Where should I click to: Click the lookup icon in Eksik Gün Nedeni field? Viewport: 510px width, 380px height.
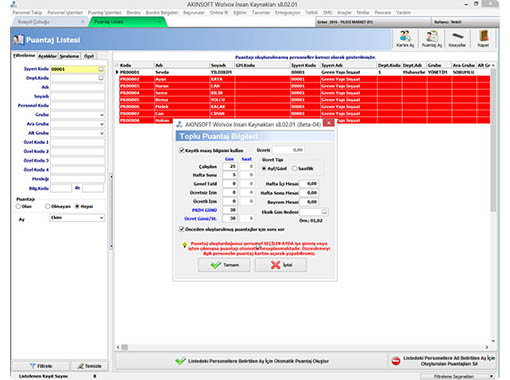pyautogui.click(x=324, y=212)
